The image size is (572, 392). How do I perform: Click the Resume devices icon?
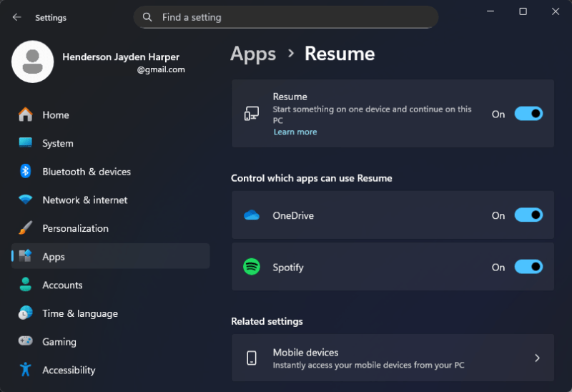click(252, 114)
